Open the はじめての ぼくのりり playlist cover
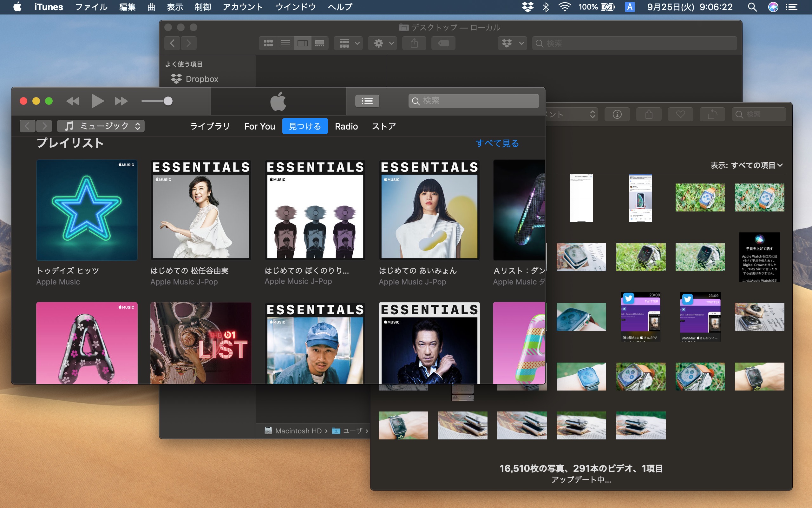The height and width of the screenshot is (508, 812). click(x=315, y=210)
